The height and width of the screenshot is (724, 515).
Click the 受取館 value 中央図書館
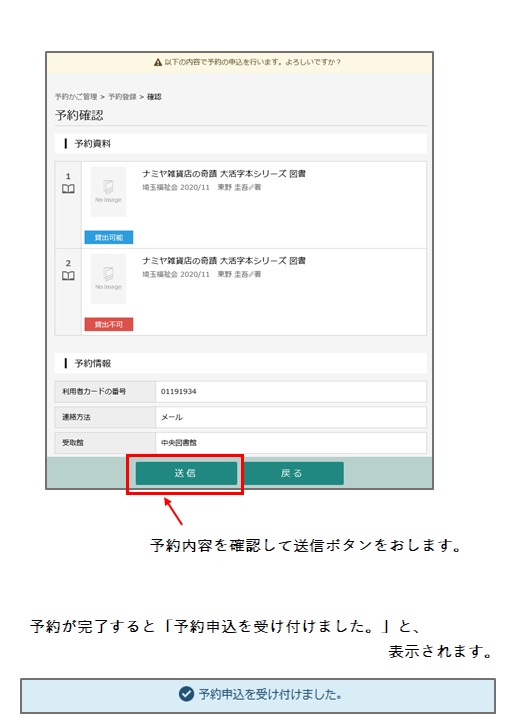(x=291, y=443)
